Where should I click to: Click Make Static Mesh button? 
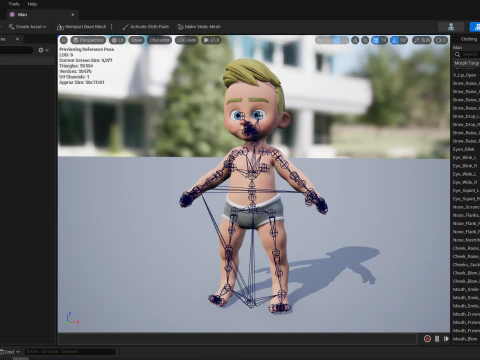(199, 27)
